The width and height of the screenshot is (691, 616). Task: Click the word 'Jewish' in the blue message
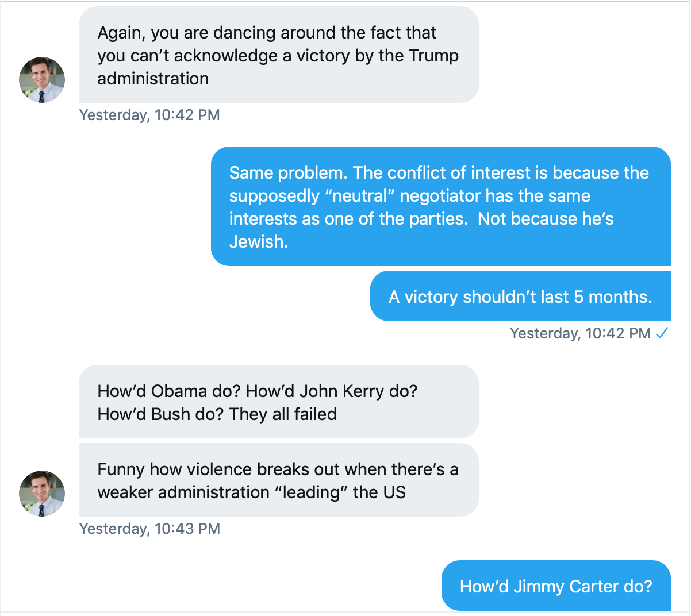(x=258, y=242)
